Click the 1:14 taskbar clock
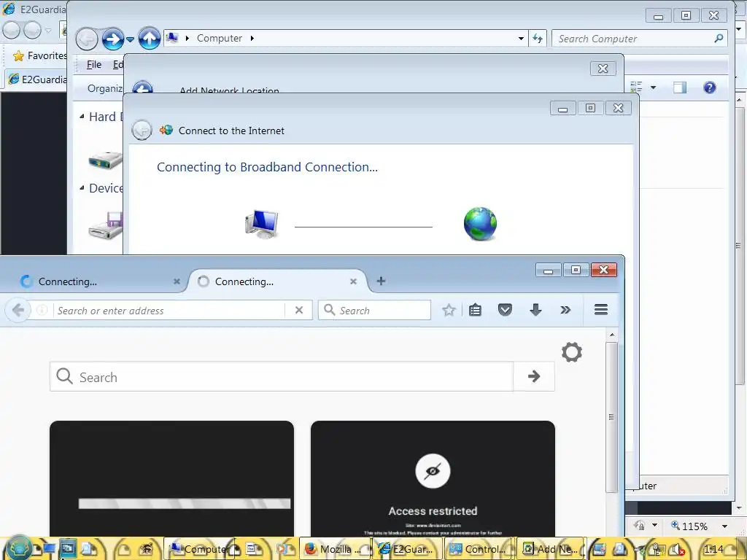Image resolution: width=747 pixels, height=560 pixels. click(713, 549)
